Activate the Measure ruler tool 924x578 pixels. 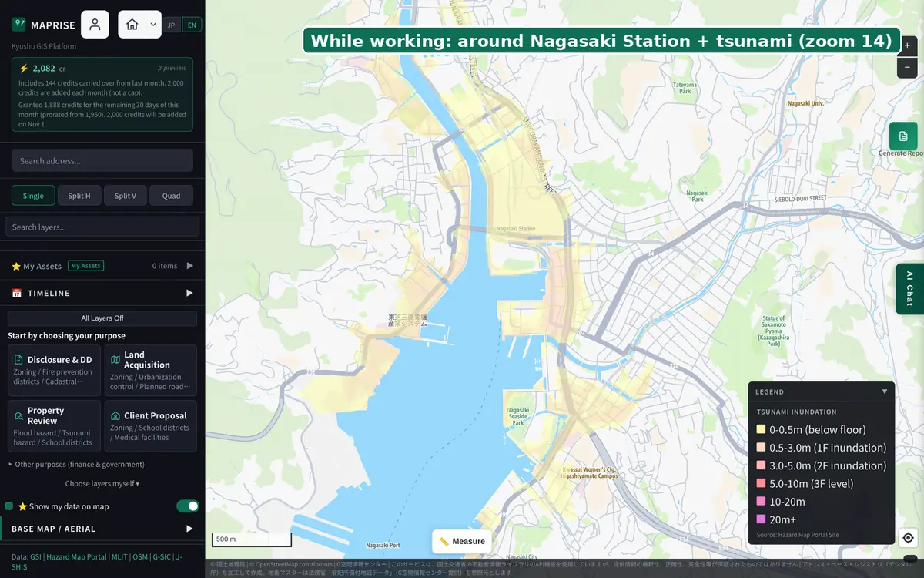[462, 541]
